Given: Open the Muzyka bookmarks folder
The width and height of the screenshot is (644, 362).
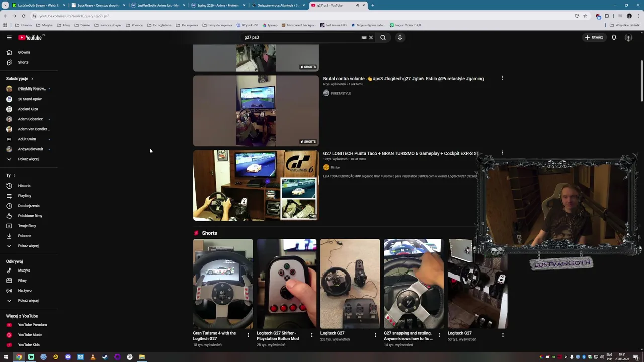Looking at the screenshot, I should [x=45, y=25].
